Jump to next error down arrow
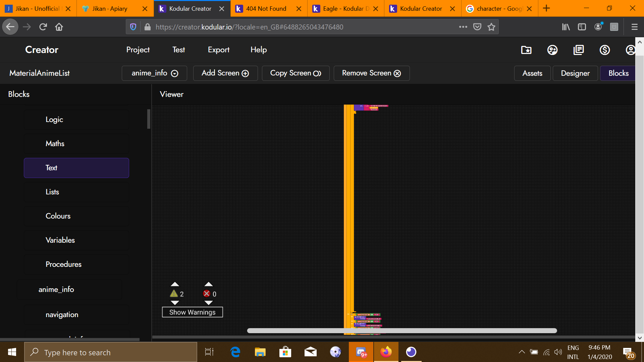Image resolution: width=644 pixels, height=362 pixels. [x=208, y=303]
